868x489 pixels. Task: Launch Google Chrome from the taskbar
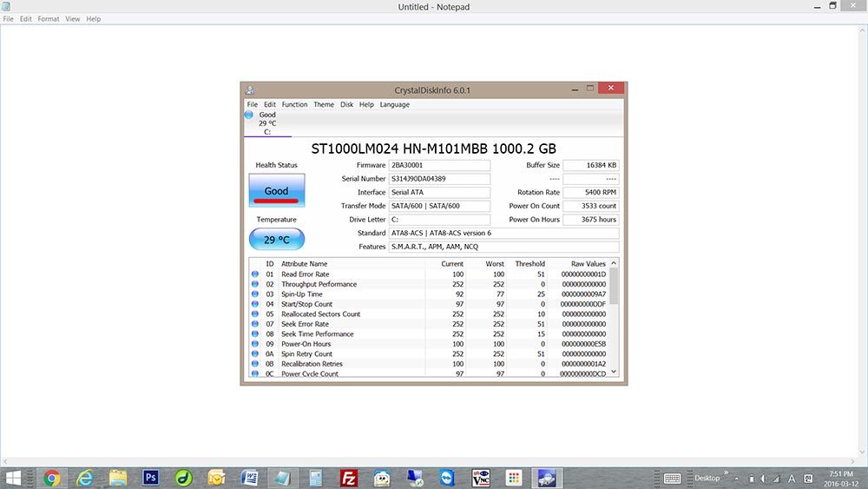[x=51, y=478]
